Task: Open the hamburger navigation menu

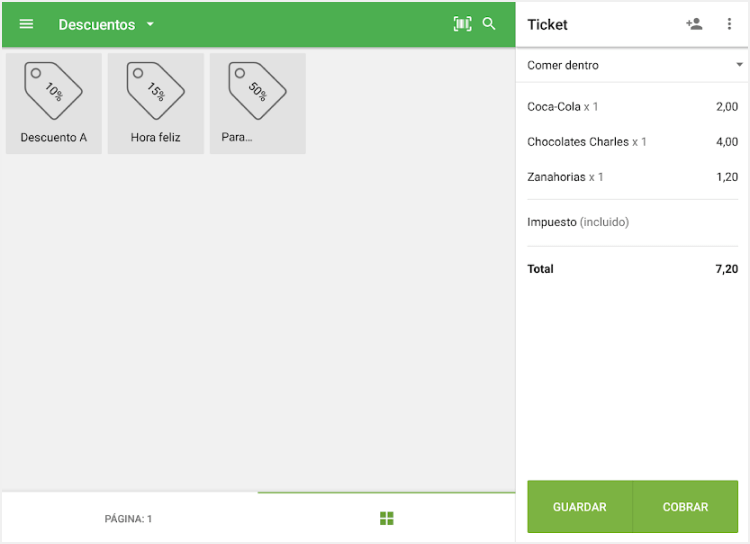Action: (x=26, y=24)
